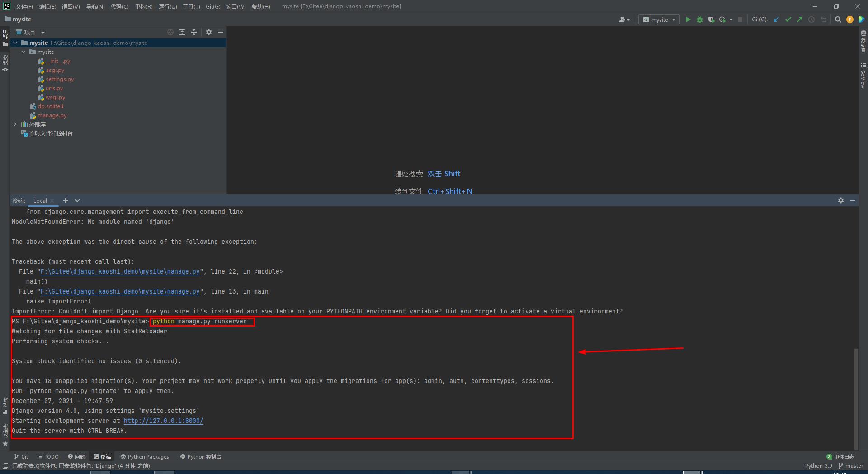
Task: Open the http://127.0.0.1:8000/ server link
Action: (163, 421)
